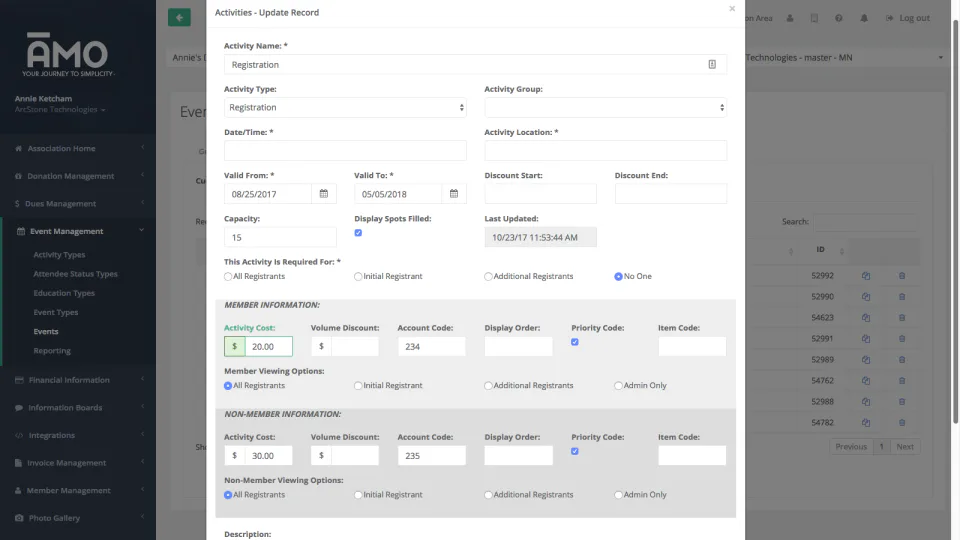Expand Financial Information sidebar menu
Screen dimensions: 960x540
(78, 380)
